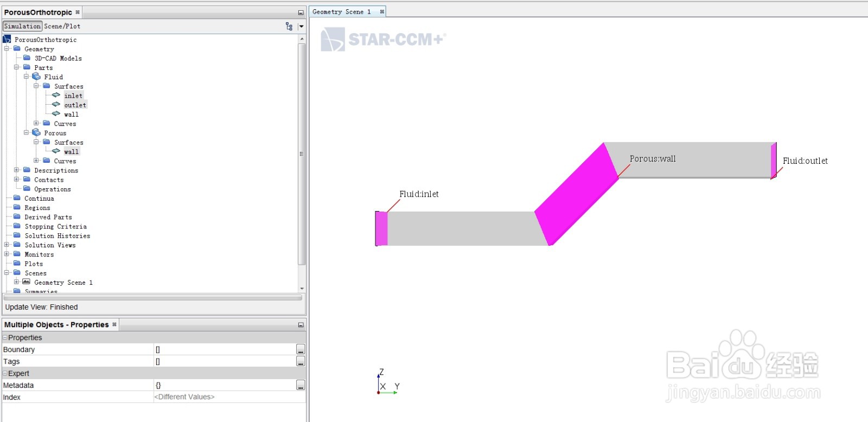This screenshot has width=868, height=422.
Task: Click the Stopping Criteria folder icon
Action: coord(17,226)
